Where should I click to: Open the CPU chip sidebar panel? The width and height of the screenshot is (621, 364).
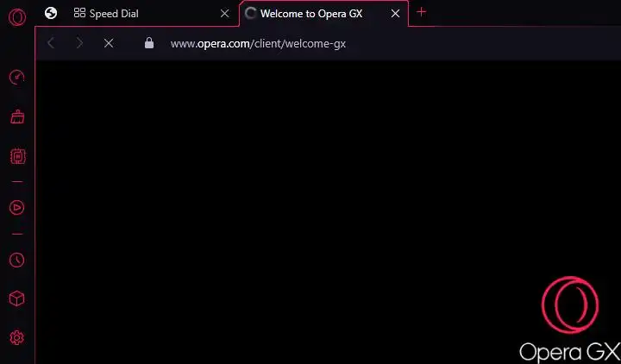(17, 156)
